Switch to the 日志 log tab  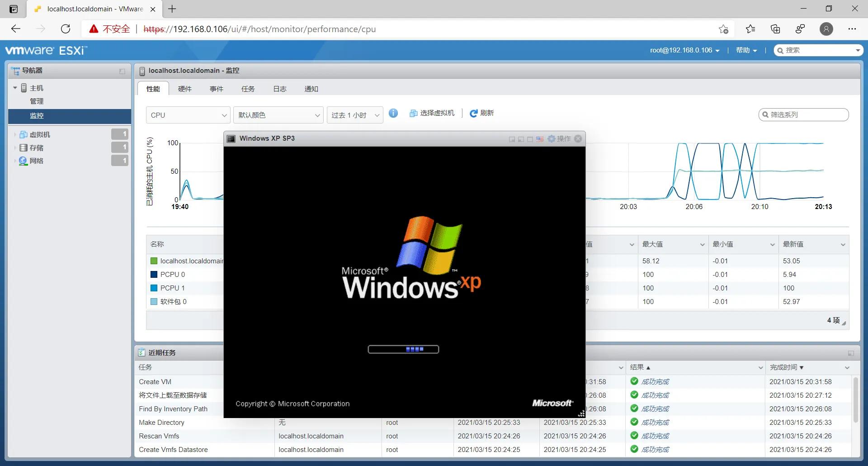280,89
